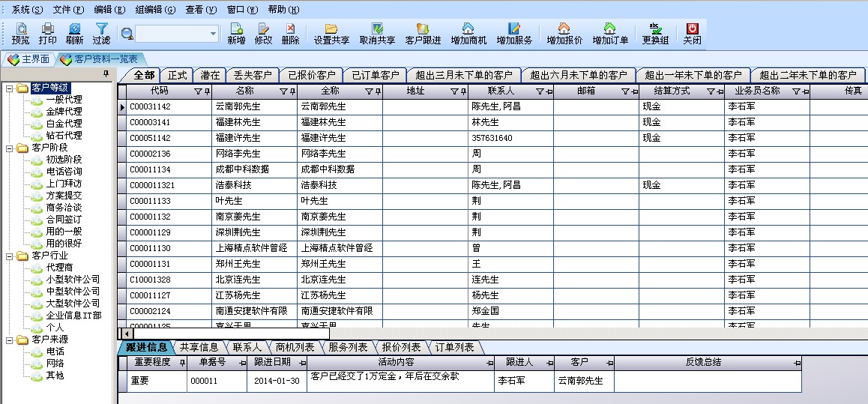
Task: Select the 丢失客户 tab
Action: [253, 75]
